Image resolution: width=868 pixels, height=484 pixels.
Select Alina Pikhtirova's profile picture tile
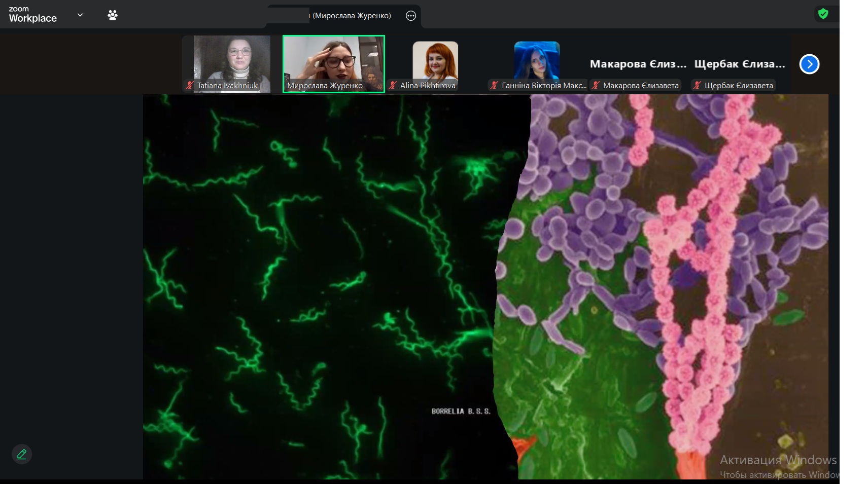pyautogui.click(x=435, y=60)
